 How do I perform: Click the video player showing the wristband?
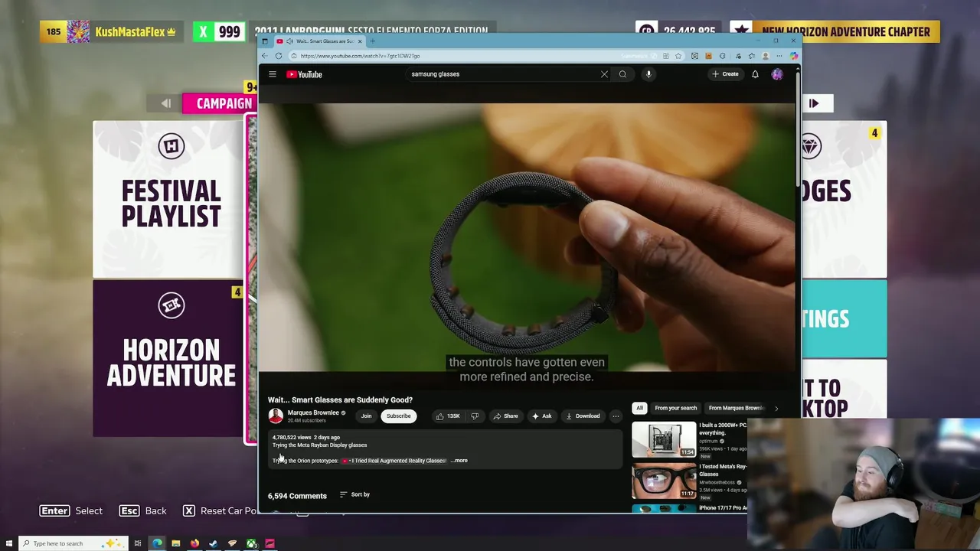click(x=528, y=237)
